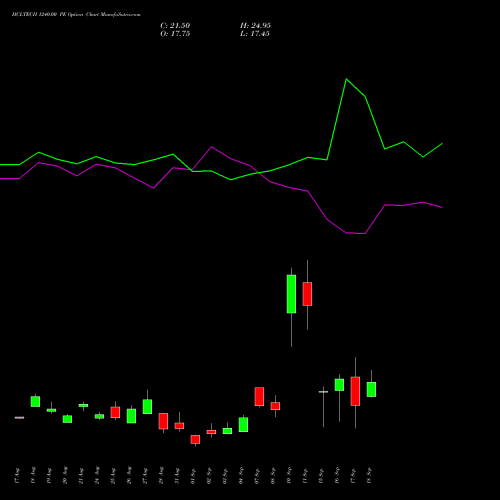Click the 01 Sep date label
The image size is (500, 500).
click(x=193, y=476)
